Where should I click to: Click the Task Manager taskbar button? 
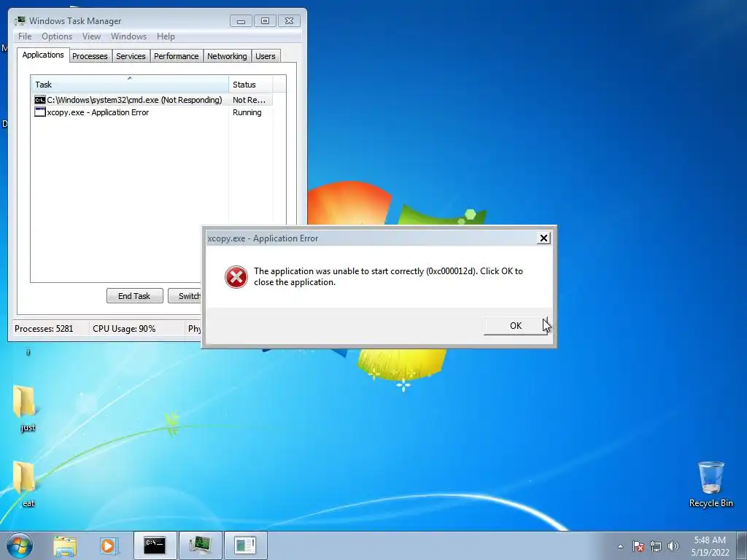coord(200,545)
